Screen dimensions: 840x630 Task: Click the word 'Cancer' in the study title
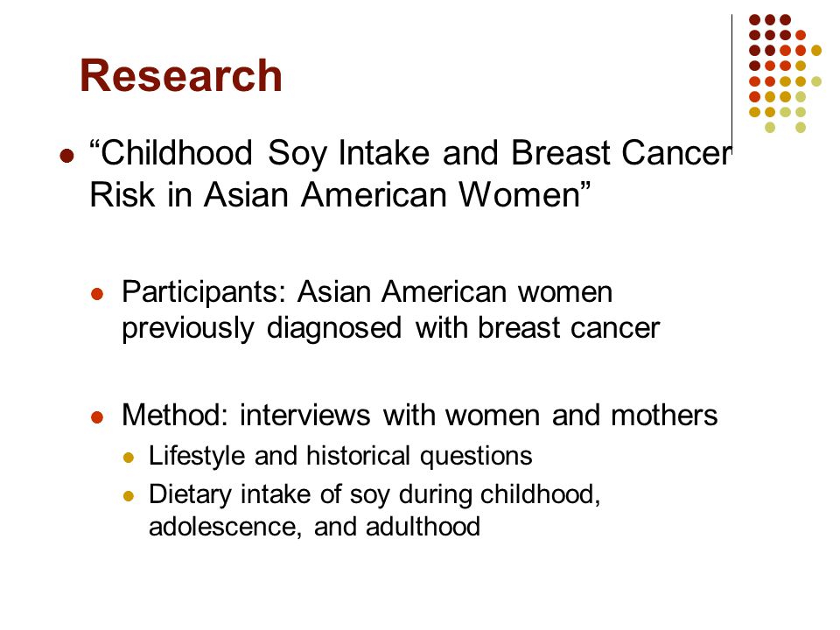(x=676, y=153)
